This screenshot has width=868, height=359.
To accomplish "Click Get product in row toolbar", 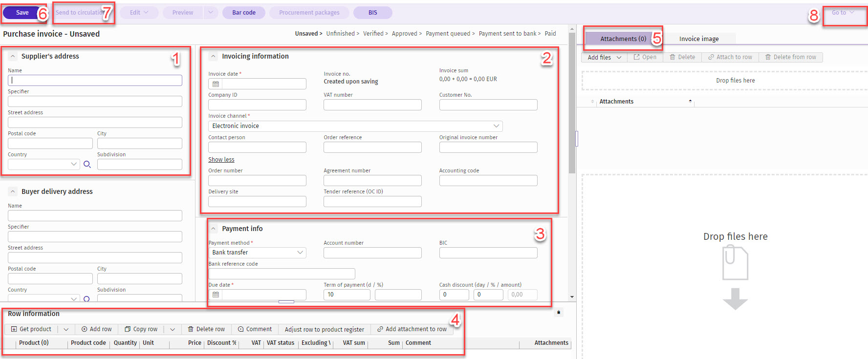I will point(31,329).
